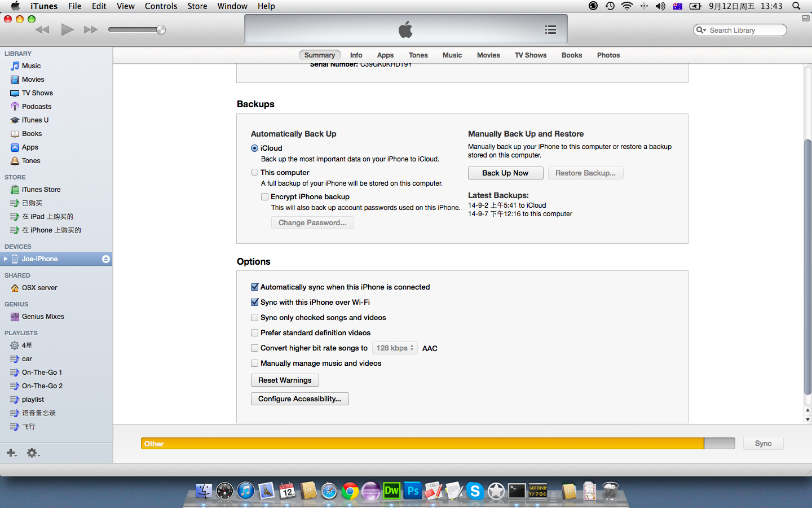The width and height of the screenshot is (812, 508).
Task: Eject Joe-iPhone using the eject icon
Action: click(106, 259)
